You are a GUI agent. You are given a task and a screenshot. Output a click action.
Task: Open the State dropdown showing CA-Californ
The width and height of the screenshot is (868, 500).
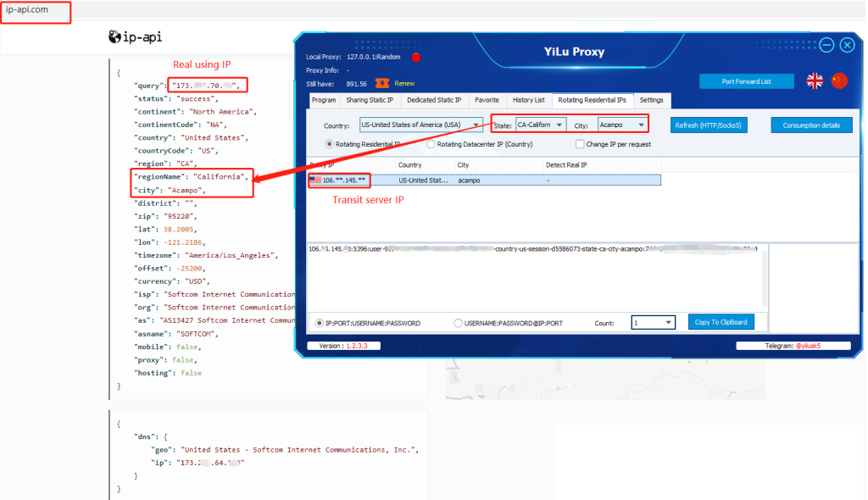(x=541, y=125)
